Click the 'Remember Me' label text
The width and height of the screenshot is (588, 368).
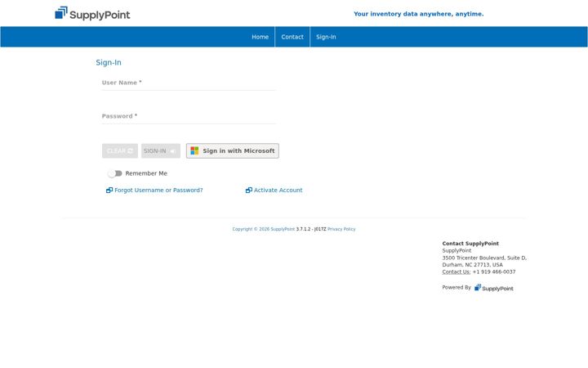point(146,173)
